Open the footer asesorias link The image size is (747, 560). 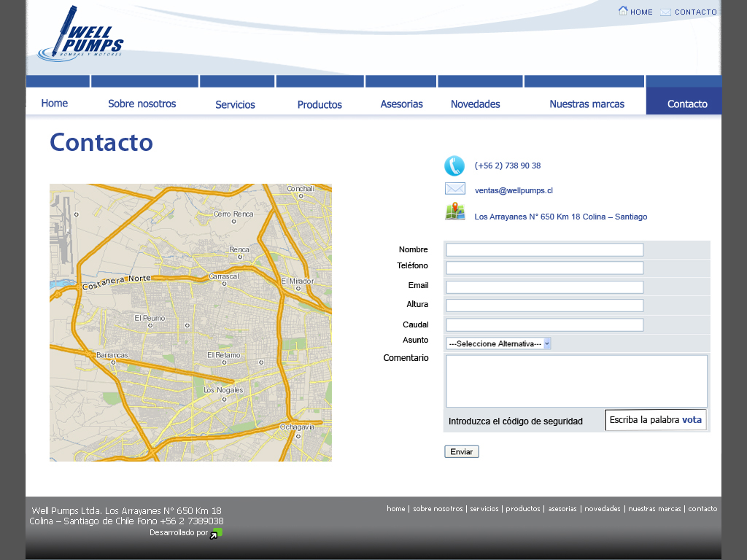[562, 509]
